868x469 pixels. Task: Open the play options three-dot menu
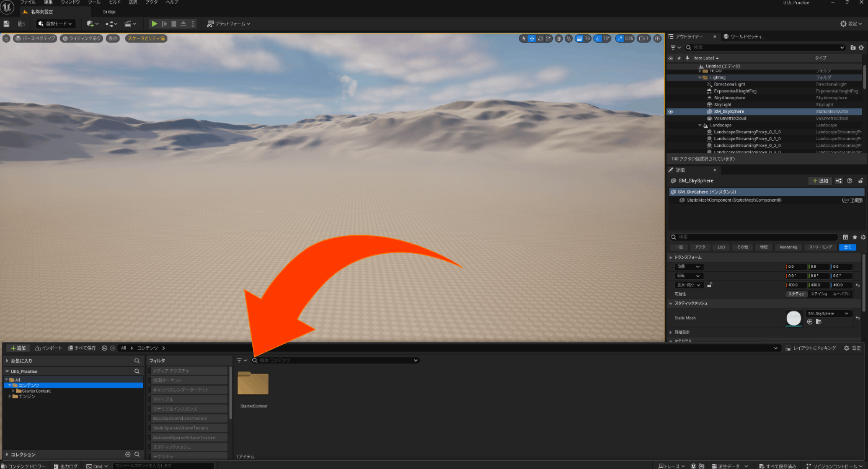[x=193, y=24]
